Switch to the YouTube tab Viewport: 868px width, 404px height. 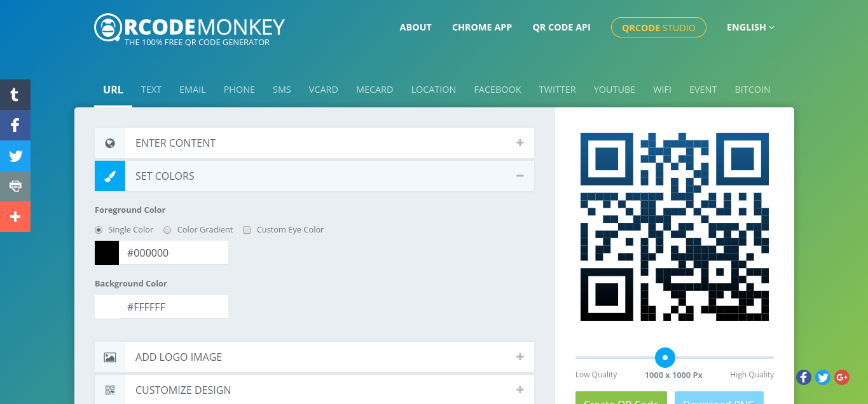(x=614, y=90)
